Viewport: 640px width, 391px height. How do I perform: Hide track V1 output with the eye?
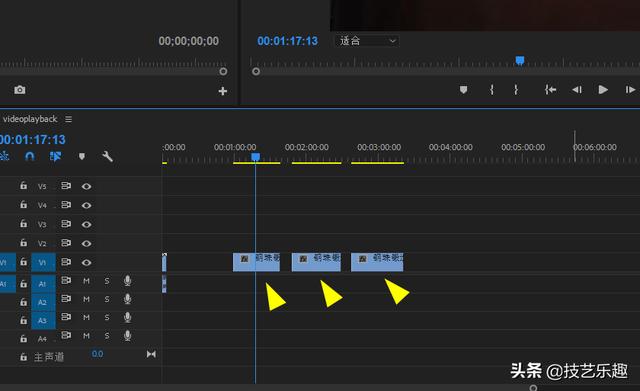pyautogui.click(x=86, y=262)
